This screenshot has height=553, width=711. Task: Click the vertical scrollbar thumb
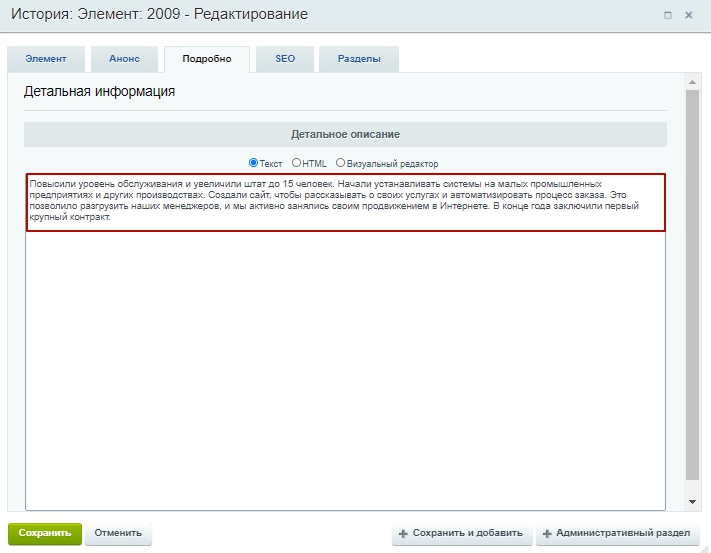[x=692, y=285]
